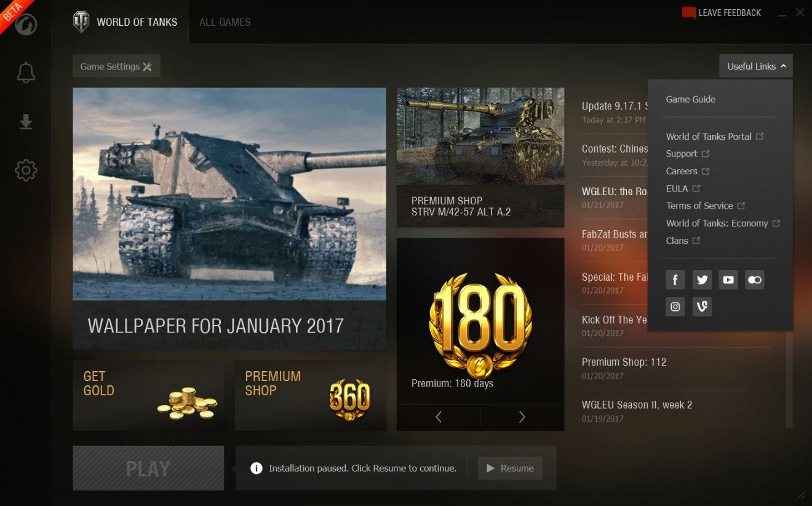The height and width of the screenshot is (506, 812).
Task: Collapse the Useful Links dropdown
Action: [x=756, y=66]
